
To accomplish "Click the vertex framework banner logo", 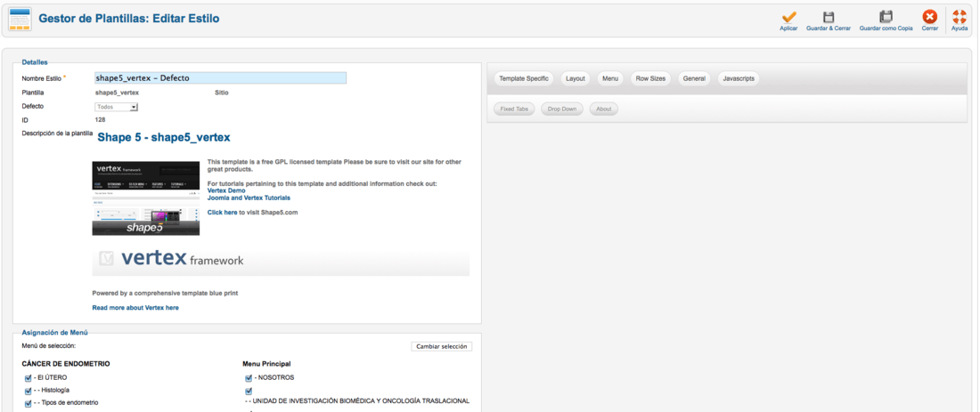I will pyautogui.click(x=171, y=258).
